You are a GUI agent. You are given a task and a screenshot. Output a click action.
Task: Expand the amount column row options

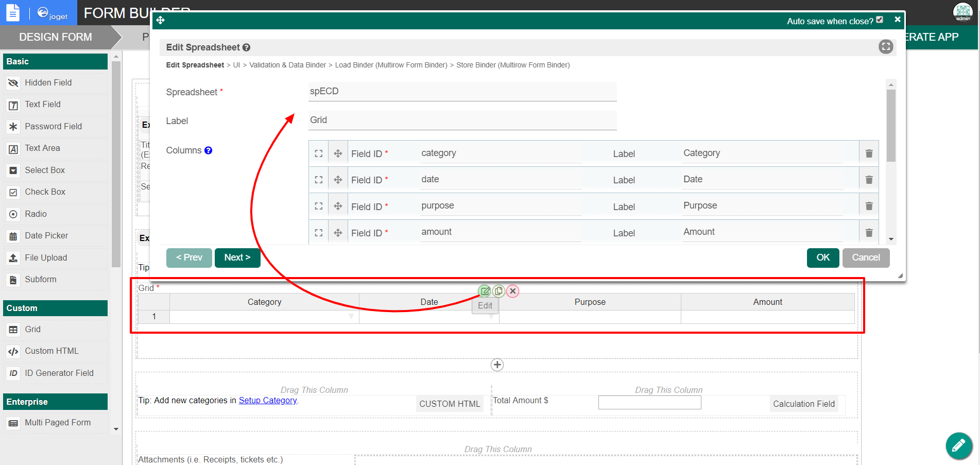click(x=319, y=233)
